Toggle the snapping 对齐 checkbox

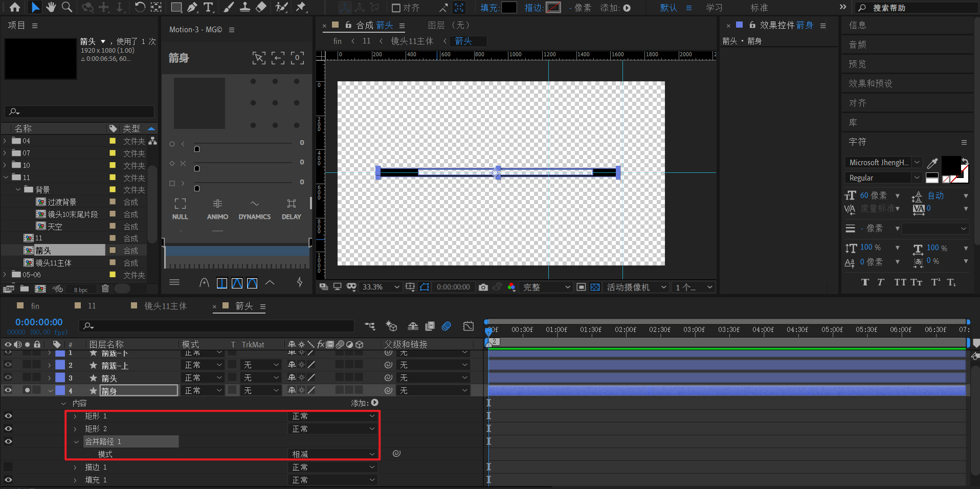pyautogui.click(x=396, y=8)
